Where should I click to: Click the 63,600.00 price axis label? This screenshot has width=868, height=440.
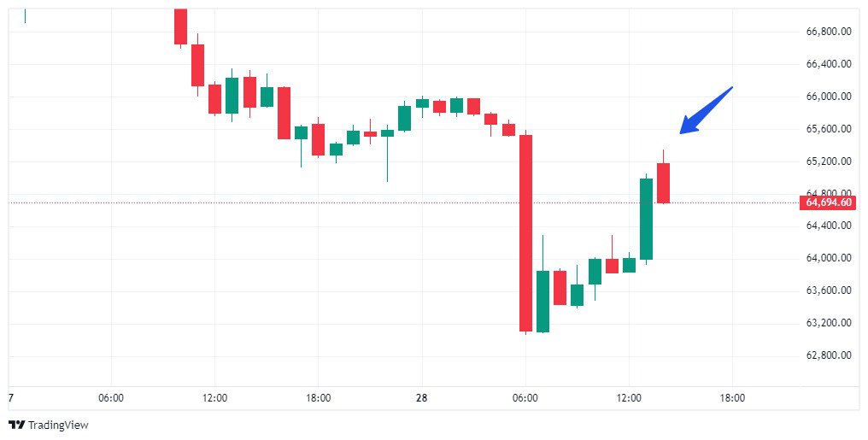828,290
